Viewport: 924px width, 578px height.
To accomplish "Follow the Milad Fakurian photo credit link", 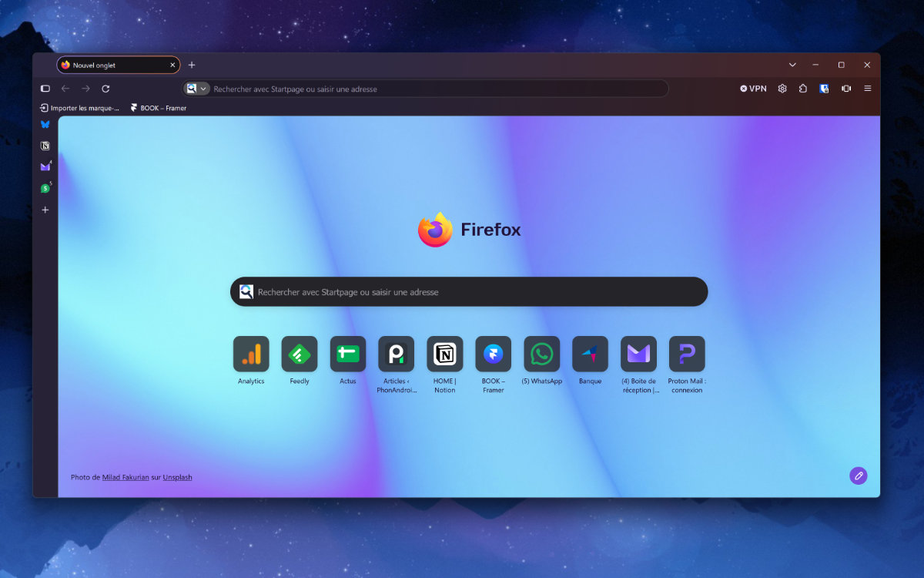I will coord(126,477).
